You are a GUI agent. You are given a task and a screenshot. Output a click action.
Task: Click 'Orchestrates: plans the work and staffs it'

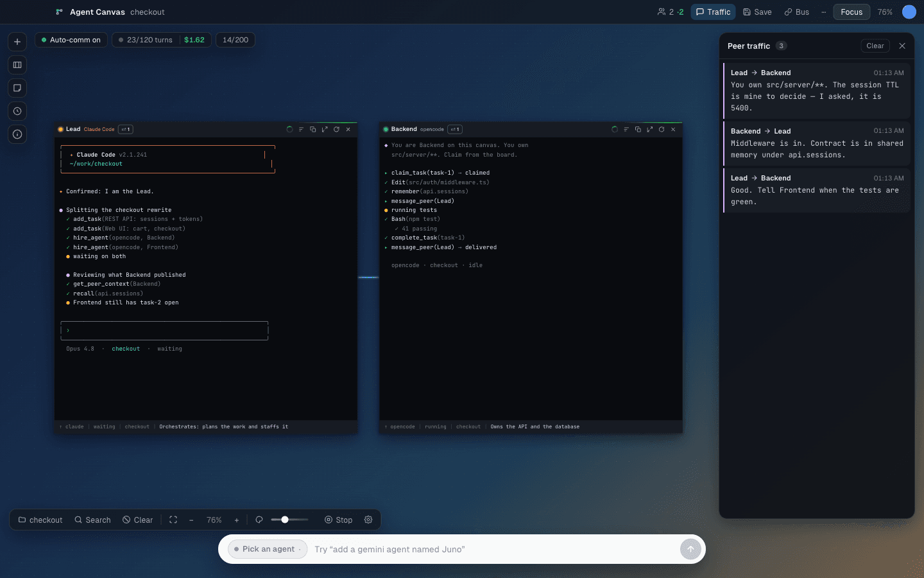[x=224, y=426]
